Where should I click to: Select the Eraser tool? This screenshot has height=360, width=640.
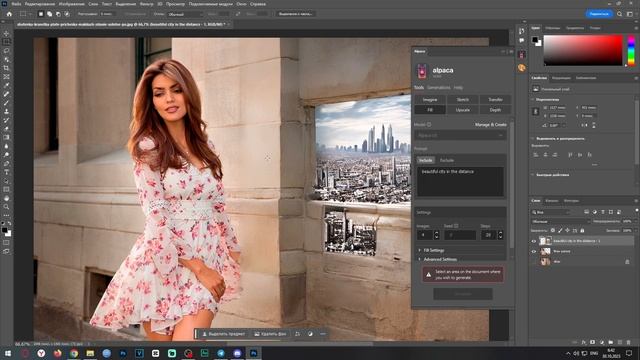(x=6, y=129)
